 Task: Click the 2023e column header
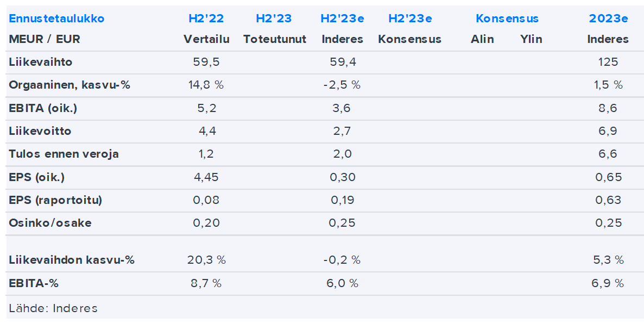(608, 18)
